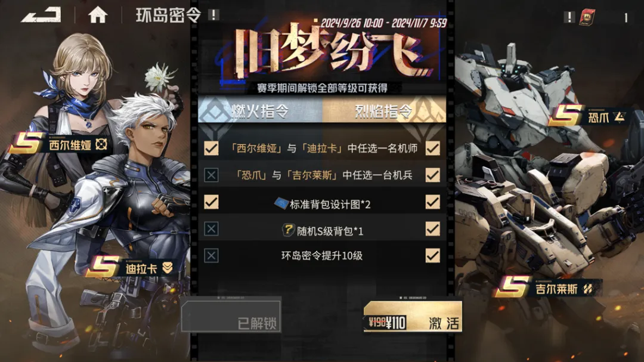This screenshot has width=644, height=362.
Task: Toggle left checkbox for 机师 selection row
Action: coord(211,148)
